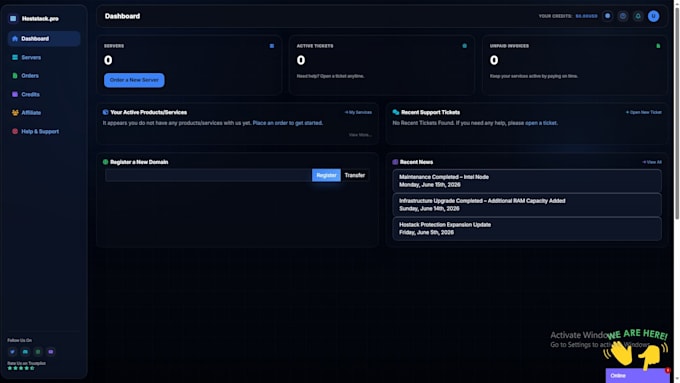Open the Online live chat widget
The width and height of the screenshot is (680, 383).
click(x=638, y=376)
